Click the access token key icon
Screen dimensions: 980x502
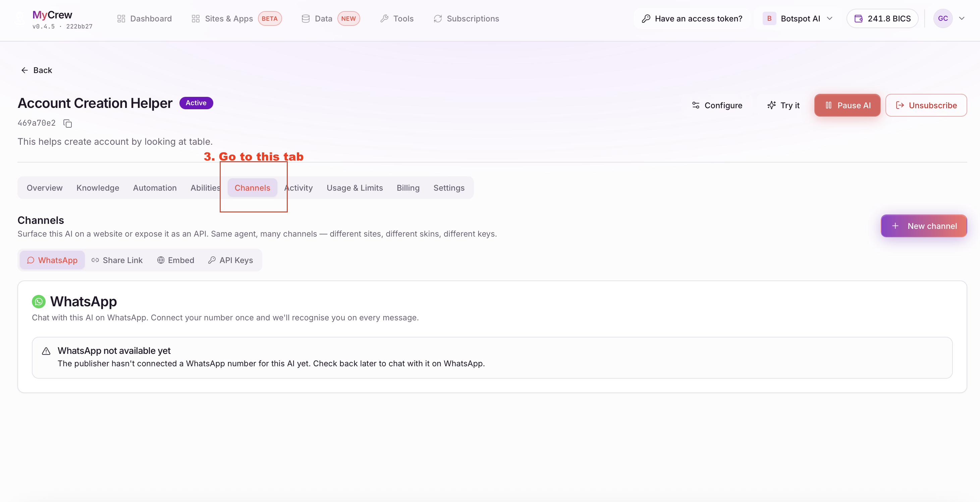[646, 19]
